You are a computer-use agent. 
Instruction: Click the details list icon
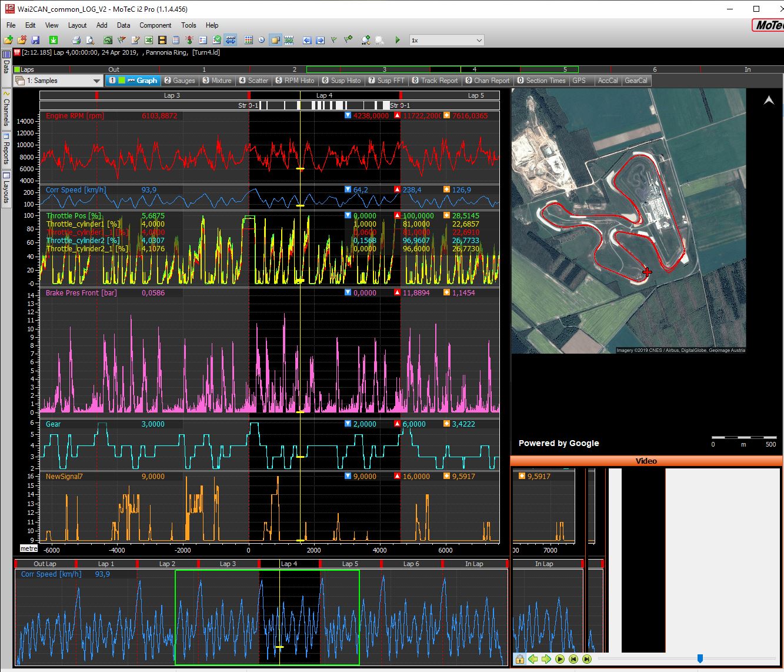(203, 40)
